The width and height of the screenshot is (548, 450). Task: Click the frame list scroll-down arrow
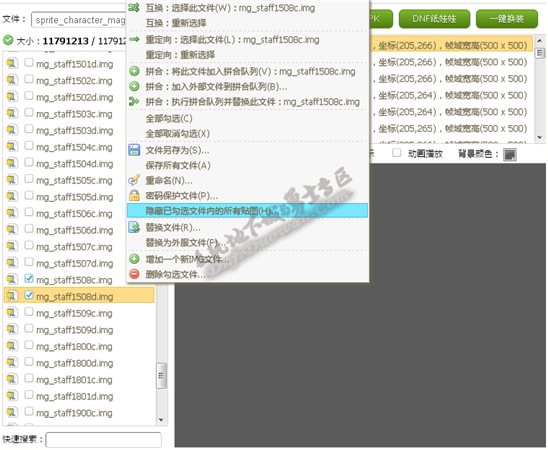(x=540, y=137)
